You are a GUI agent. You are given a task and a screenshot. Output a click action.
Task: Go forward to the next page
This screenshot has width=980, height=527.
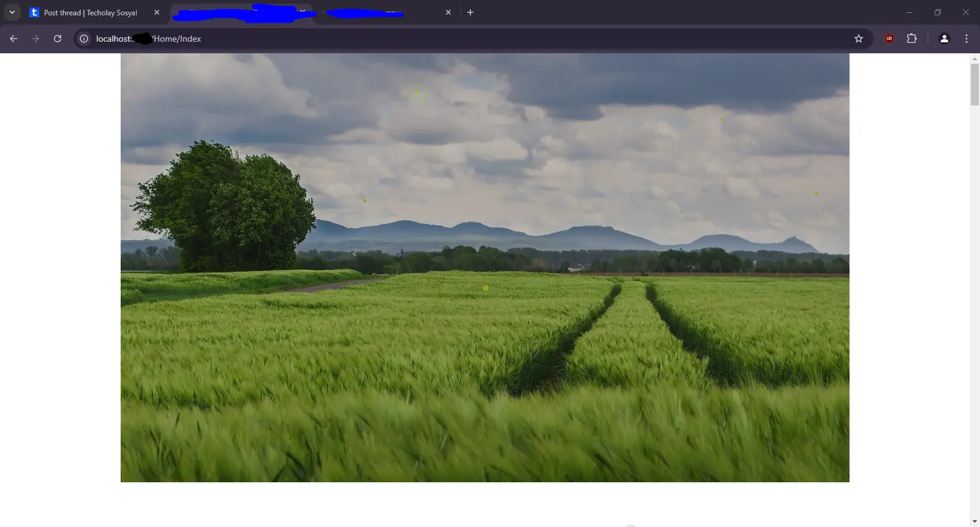(x=36, y=39)
